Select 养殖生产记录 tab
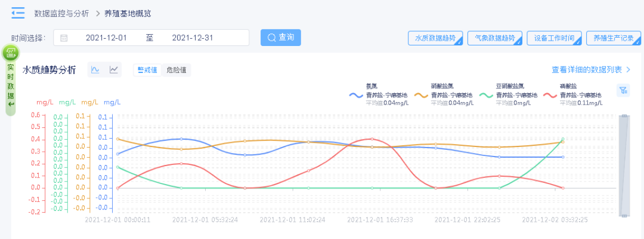644x239 pixels. click(614, 38)
